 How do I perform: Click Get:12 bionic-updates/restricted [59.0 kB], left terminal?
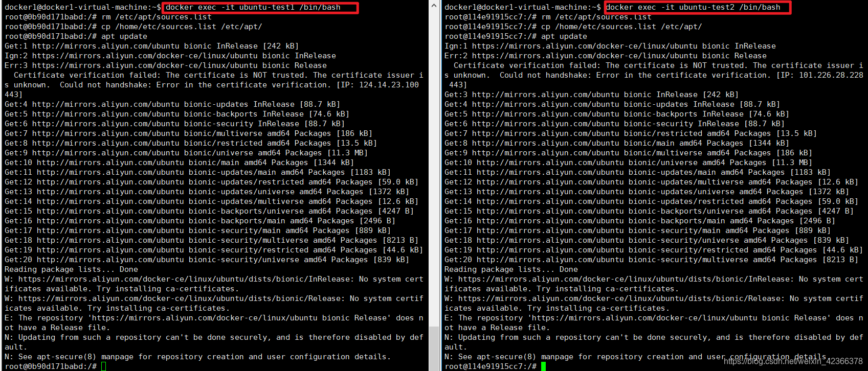(x=212, y=182)
